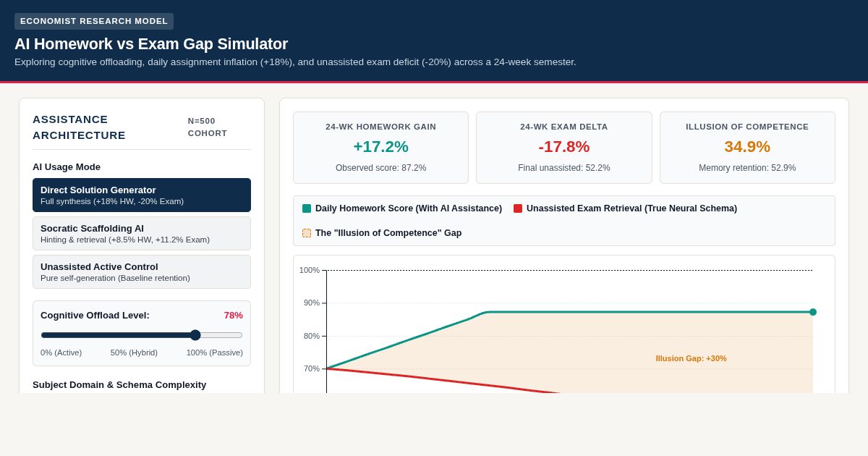Select Unassisted Active Control mode
This screenshot has width=868, height=456.
pyautogui.click(x=142, y=272)
